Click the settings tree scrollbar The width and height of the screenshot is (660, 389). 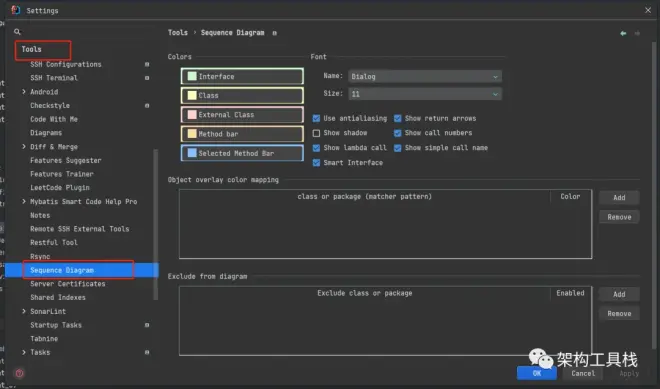pos(156,224)
